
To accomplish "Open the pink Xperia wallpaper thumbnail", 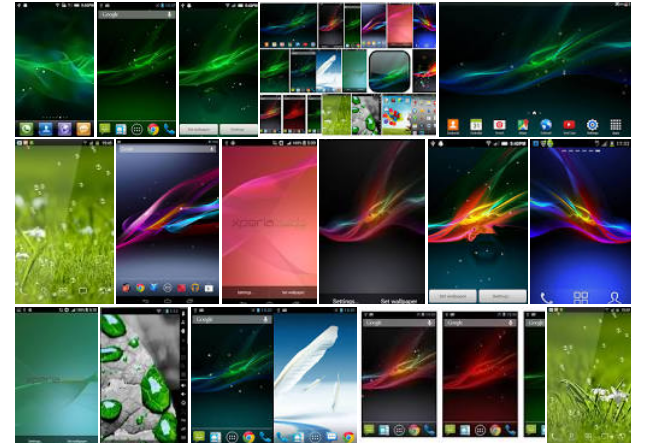I will coord(269,222).
